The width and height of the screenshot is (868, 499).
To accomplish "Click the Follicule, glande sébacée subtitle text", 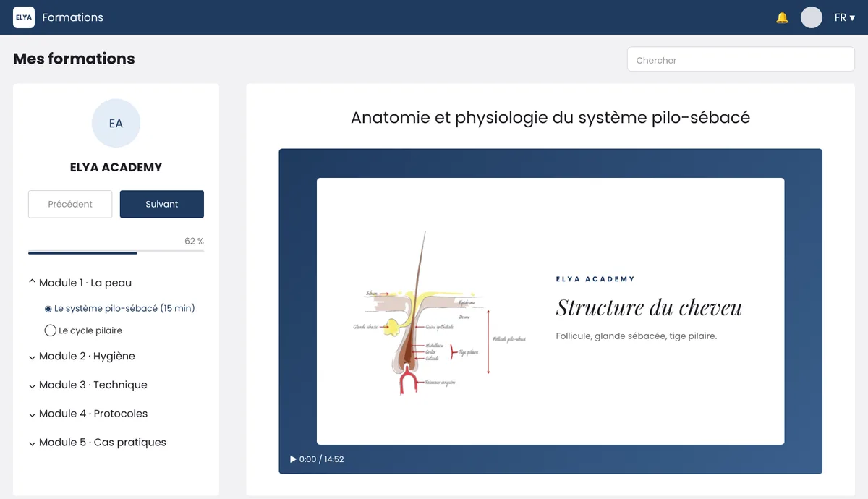I will pos(637,336).
